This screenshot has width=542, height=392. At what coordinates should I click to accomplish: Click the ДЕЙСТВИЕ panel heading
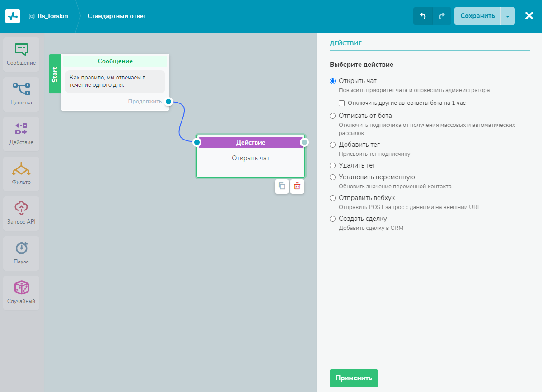346,43
